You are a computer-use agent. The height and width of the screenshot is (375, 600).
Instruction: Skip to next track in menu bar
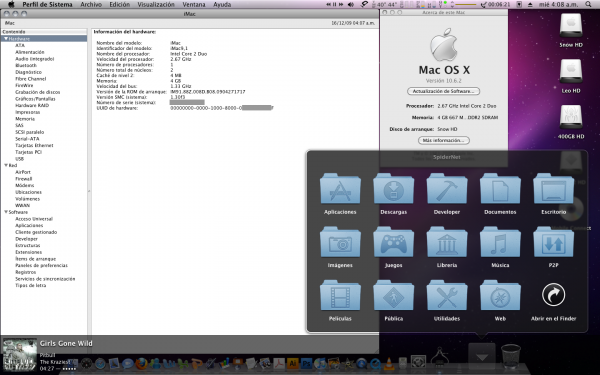(341, 5)
